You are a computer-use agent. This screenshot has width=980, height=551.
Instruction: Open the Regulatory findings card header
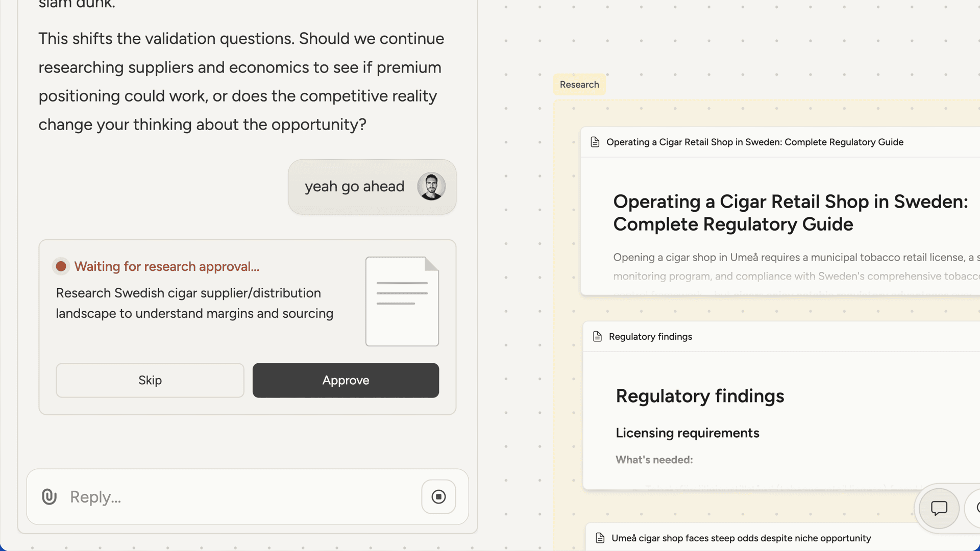point(650,336)
